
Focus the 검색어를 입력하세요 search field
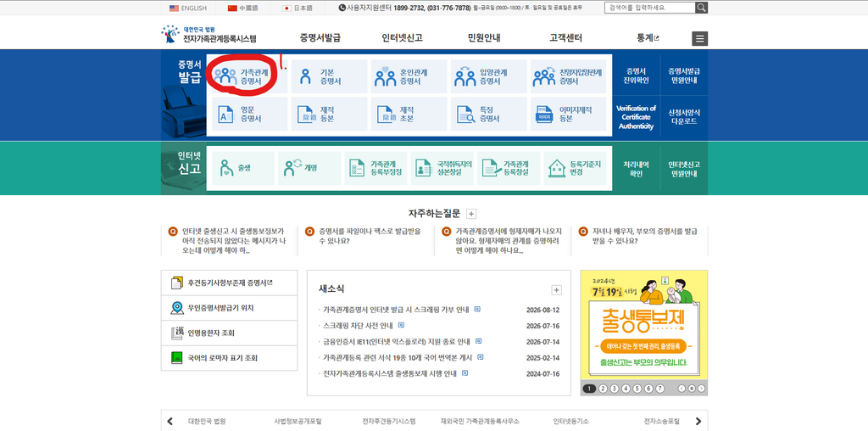pyautogui.click(x=650, y=8)
